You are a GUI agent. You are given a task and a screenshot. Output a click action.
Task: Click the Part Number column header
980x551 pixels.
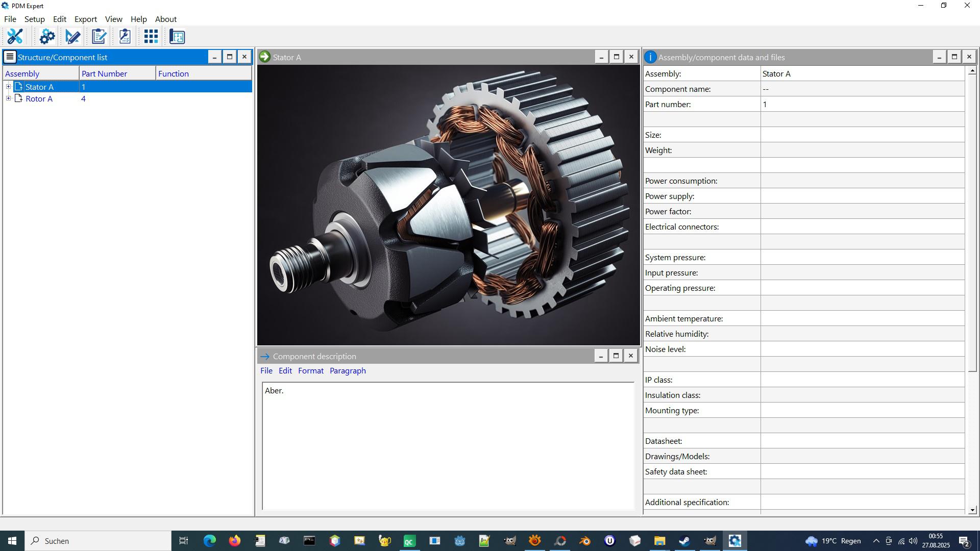104,73
